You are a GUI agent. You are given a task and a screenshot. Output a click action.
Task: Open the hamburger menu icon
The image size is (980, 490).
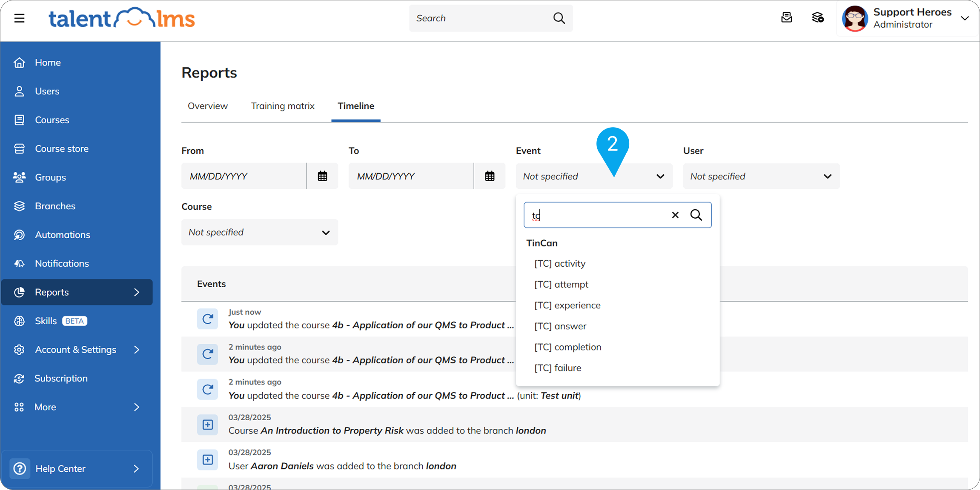(19, 18)
